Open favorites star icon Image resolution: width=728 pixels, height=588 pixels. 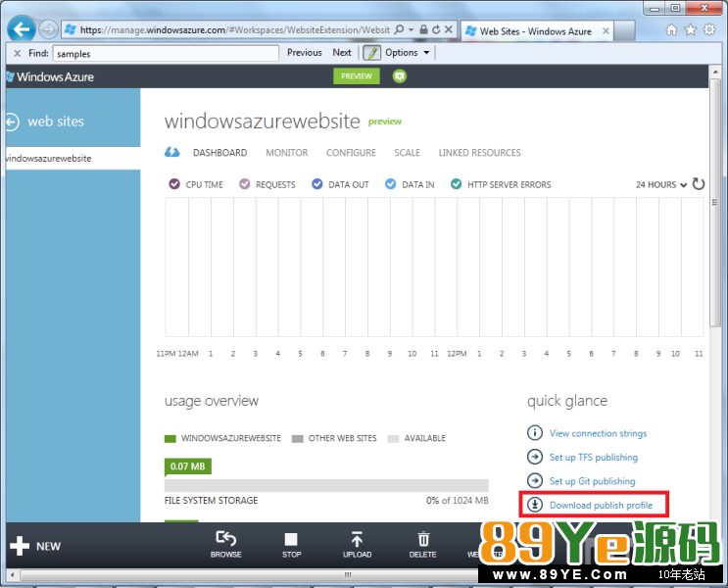(x=691, y=30)
